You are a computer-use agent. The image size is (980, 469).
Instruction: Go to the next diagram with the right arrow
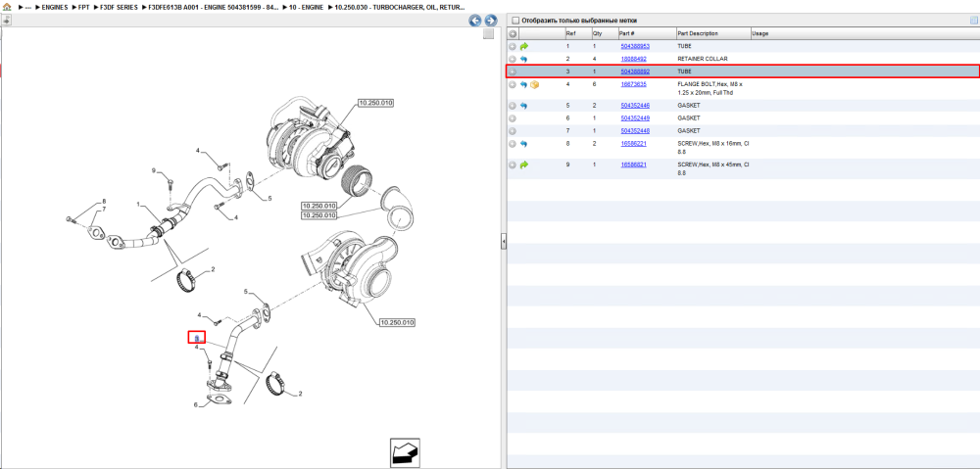pyautogui.click(x=491, y=21)
